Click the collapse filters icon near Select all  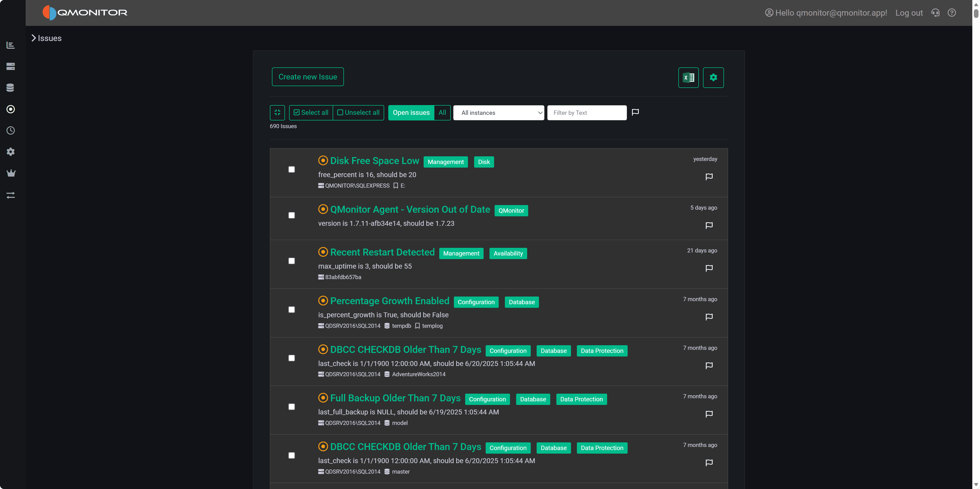click(x=277, y=113)
